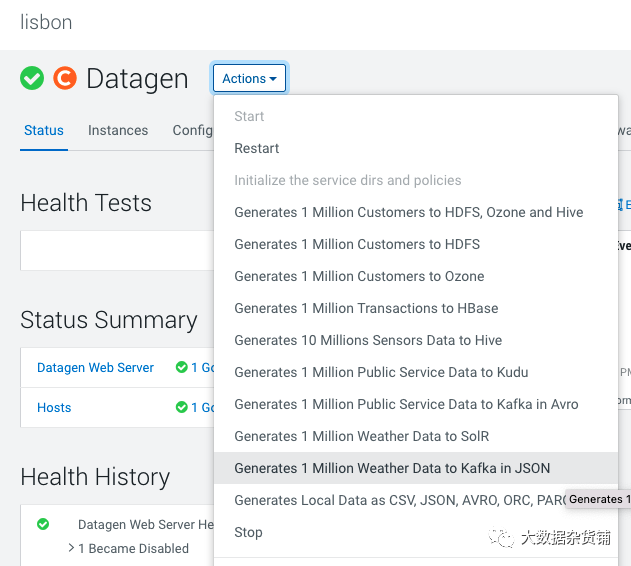Choose Generates 1 Million Weather Data to SolR

(x=416, y=436)
